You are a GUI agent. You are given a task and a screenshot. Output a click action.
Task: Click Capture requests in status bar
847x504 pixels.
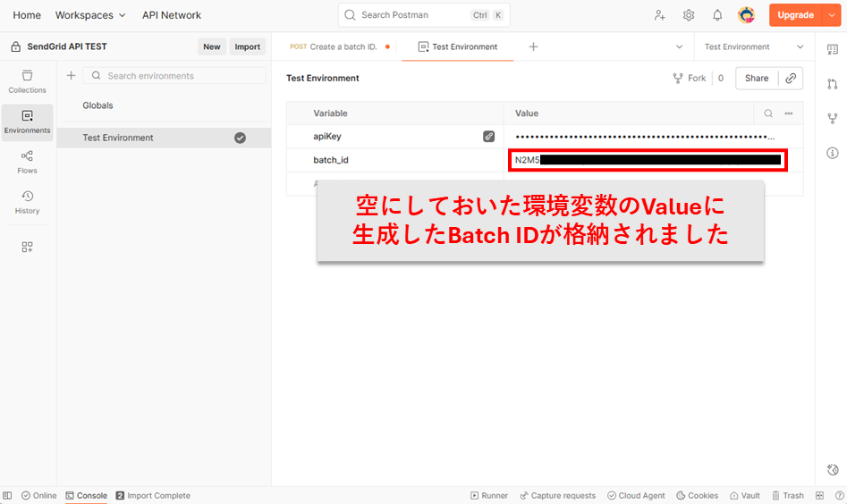(x=557, y=495)
